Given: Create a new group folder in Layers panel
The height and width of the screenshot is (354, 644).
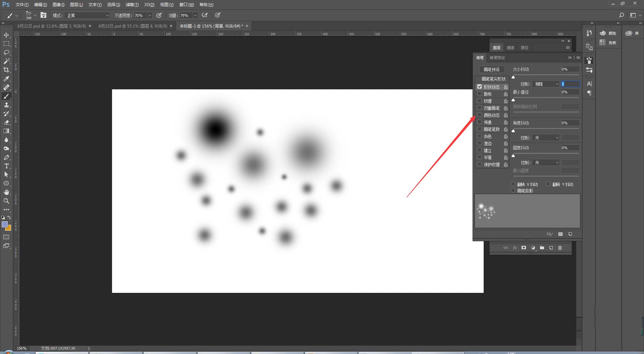Looking at the screenshot, I should (x=542, y=248).
